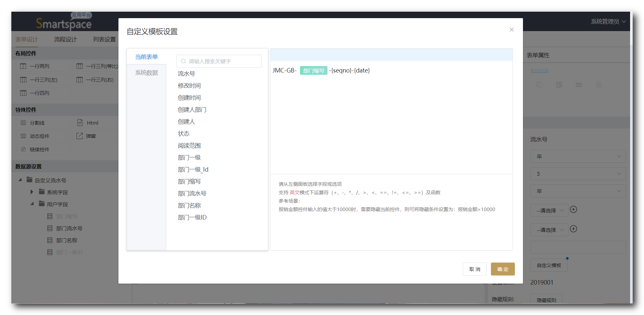Pick 流水号 from the dialog field list
The image size is (644, 315).
pyautogui.click(x=186, y=74)
